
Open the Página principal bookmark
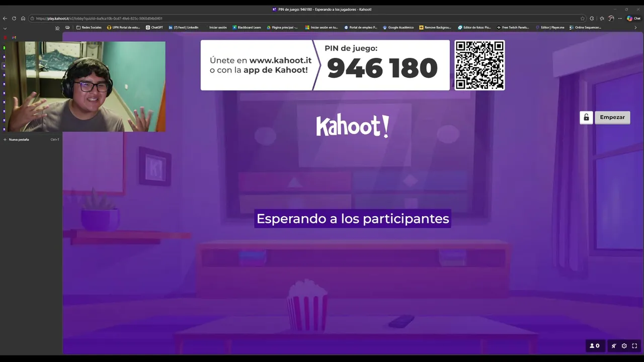tap(283, 27)
